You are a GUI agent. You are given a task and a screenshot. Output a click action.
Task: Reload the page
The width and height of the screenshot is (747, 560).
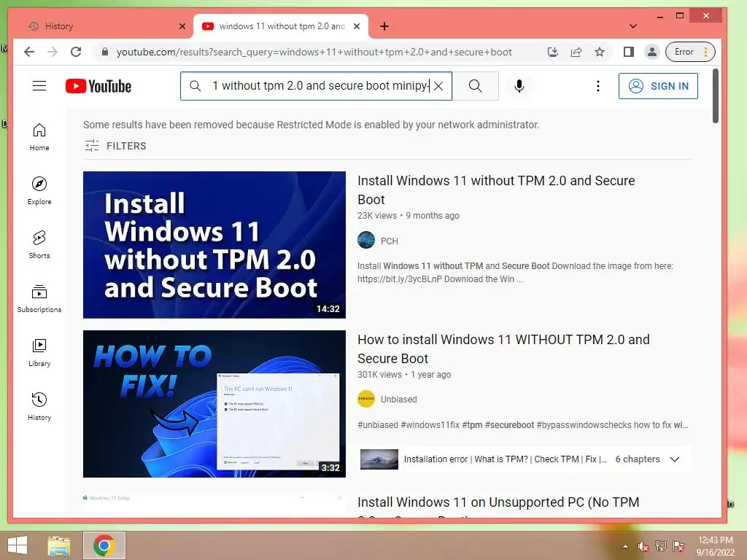click(76, 52)
